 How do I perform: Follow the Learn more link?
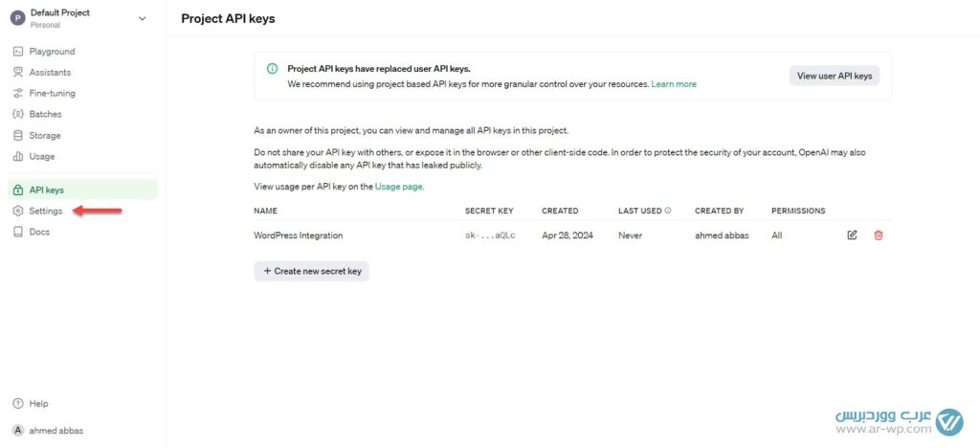674,84
